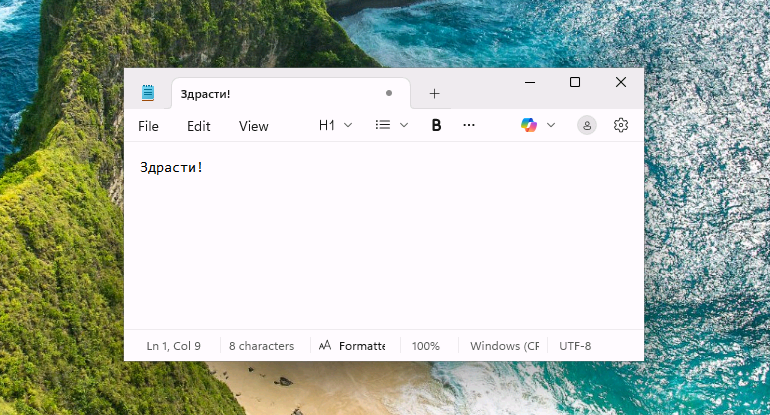Open the 100% zoom level indicator
The image size is (770, 415).
point(426,346)
